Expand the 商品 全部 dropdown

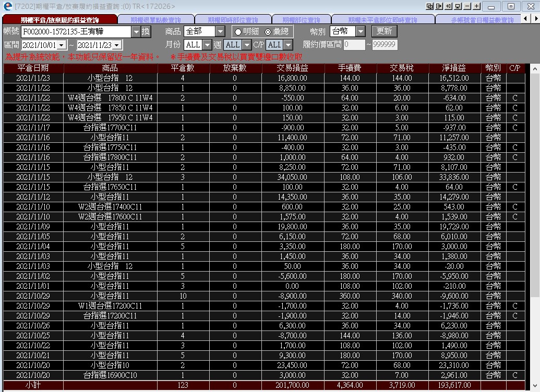click(220, 32)
